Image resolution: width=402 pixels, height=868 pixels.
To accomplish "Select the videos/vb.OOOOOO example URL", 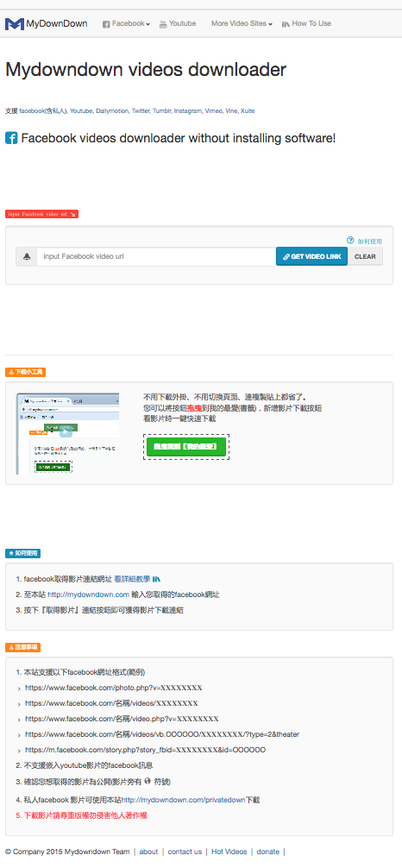I will [x=162, y=734].
